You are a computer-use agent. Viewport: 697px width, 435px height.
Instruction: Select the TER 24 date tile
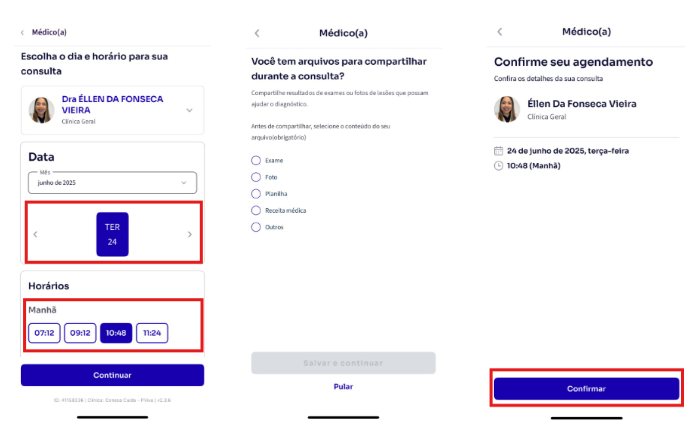[x=112, y=234]
